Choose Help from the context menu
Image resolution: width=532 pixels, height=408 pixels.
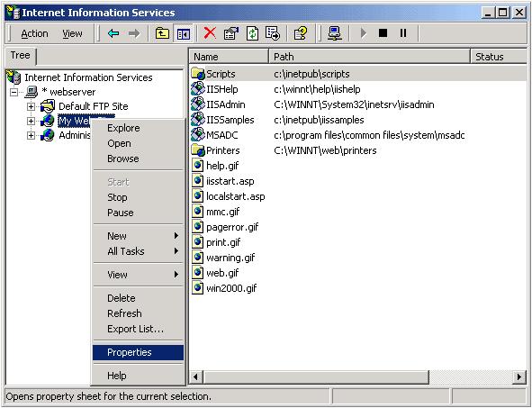(x=139, y=376)
